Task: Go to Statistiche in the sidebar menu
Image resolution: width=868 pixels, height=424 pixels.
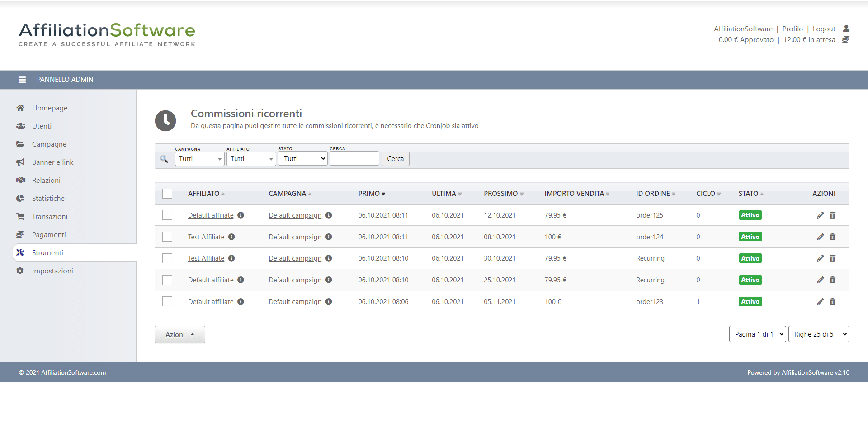Action: [x=48, y=199]
